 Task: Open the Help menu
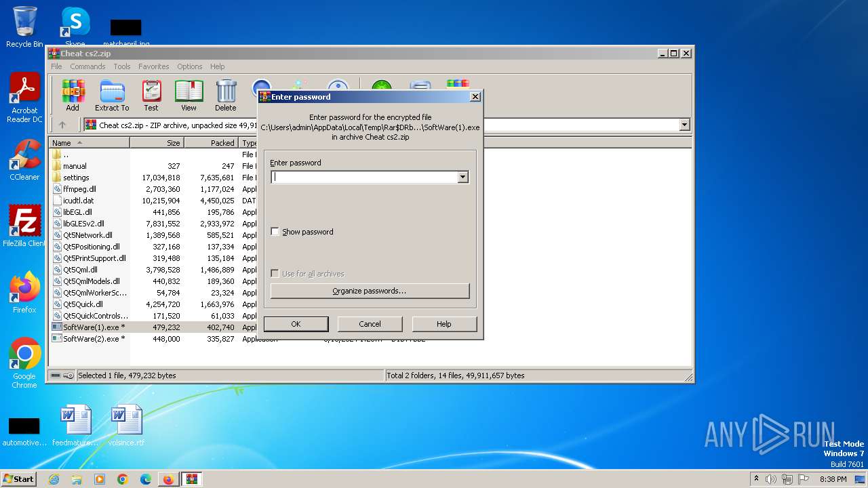(x=217, y=66)
